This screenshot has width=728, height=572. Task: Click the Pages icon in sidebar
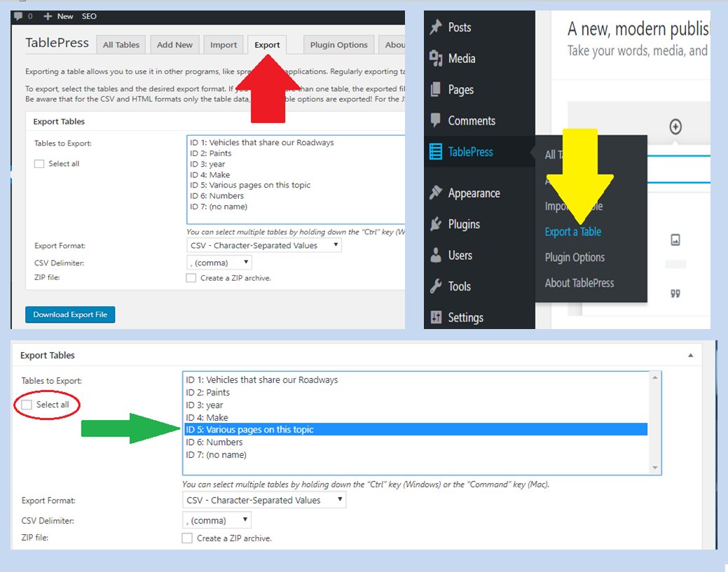436,89
